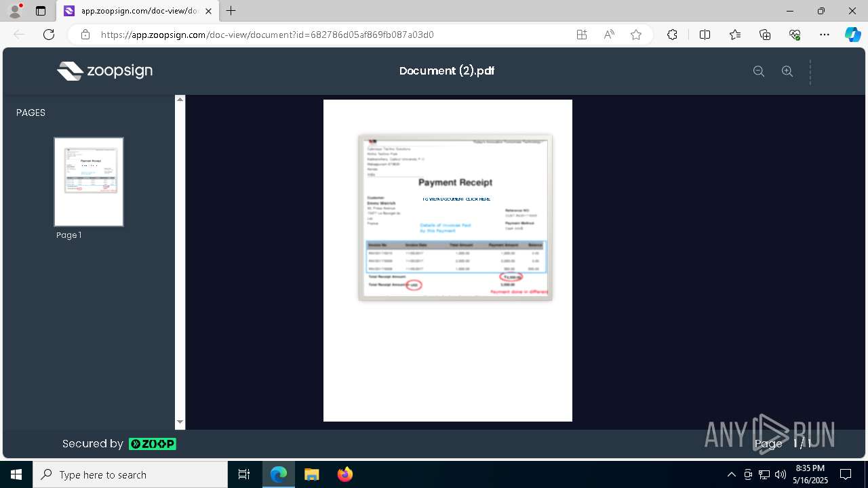This screenshot has height=488, width=868.
Task: Click the Payment Receipt document page
Action: pos(448,260)
